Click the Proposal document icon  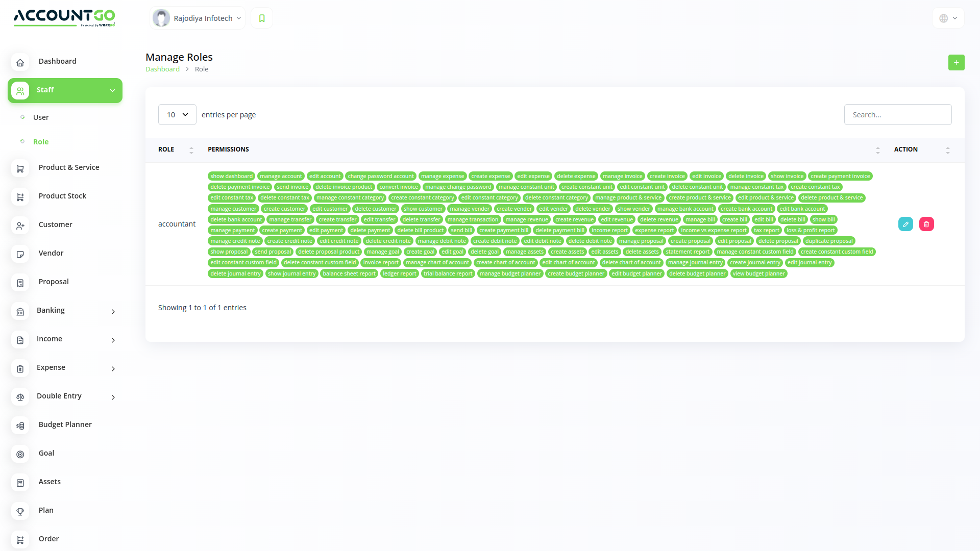pyautogui.click(x=20, y=283)
